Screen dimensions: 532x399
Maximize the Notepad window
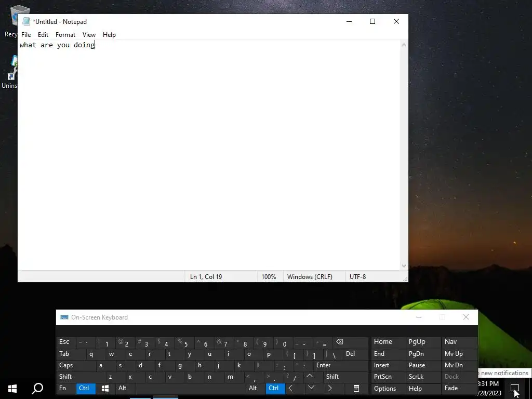372,21
